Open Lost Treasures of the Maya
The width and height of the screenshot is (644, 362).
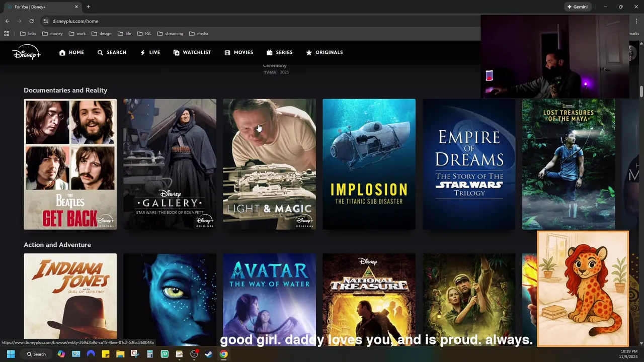click(569, 164)
